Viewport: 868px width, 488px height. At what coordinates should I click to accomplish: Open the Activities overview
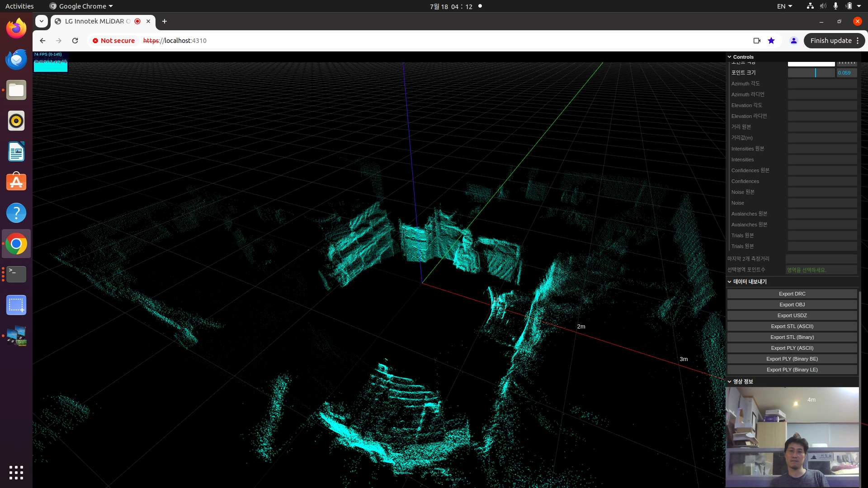(x=19, y=6)
